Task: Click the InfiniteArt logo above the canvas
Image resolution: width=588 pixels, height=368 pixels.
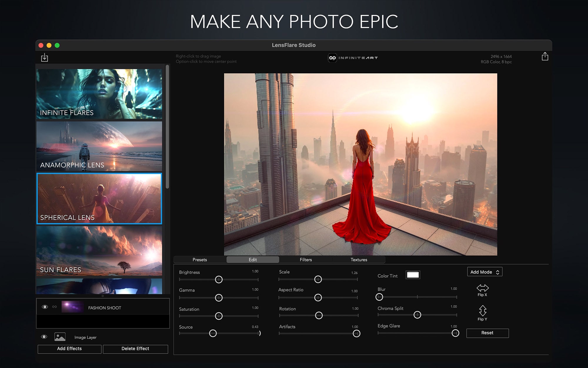Action: 353,58
